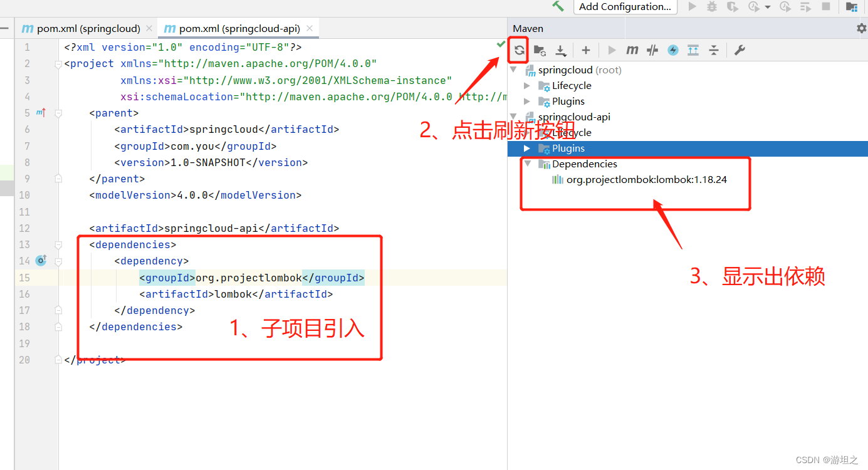Click modelVersion '4.0.0' on line 10
The image size is (868, 470).
coord(192,195)
